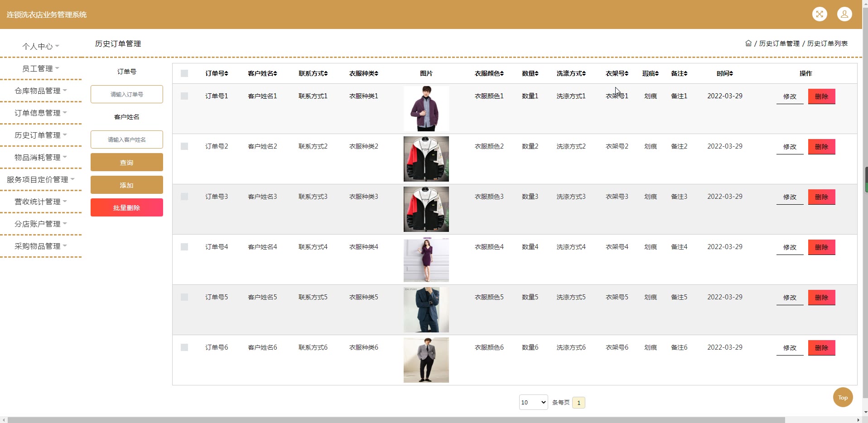Screen dimensions: 868x423
Task: Expand the 员工管理 sidebar menu
Action: pyautogui.click(x=41, y=68)
